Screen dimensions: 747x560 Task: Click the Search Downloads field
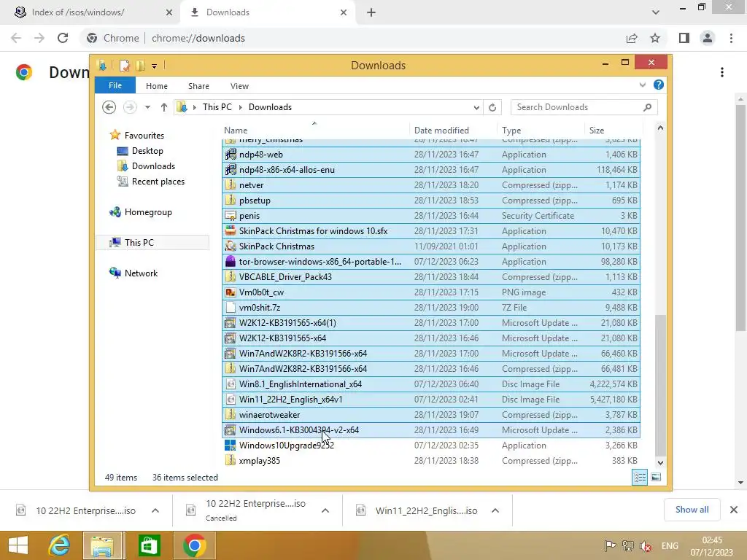point(584,107)
